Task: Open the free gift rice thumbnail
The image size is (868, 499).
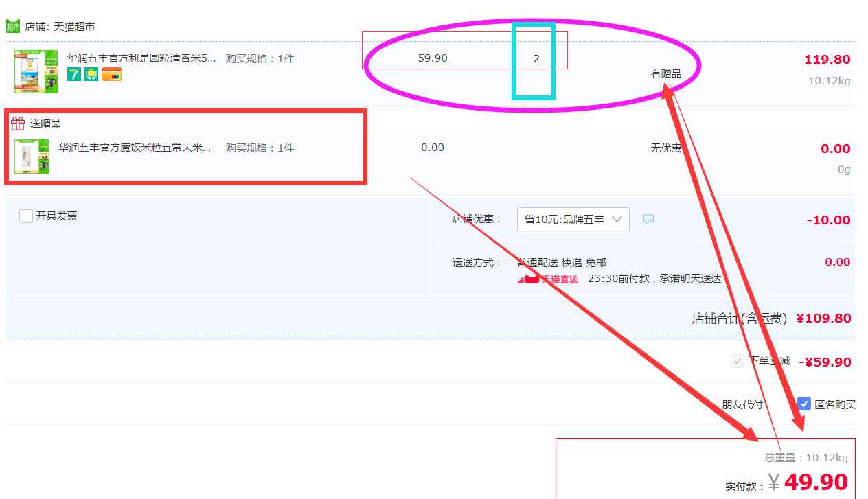Action: coord(32,156)
